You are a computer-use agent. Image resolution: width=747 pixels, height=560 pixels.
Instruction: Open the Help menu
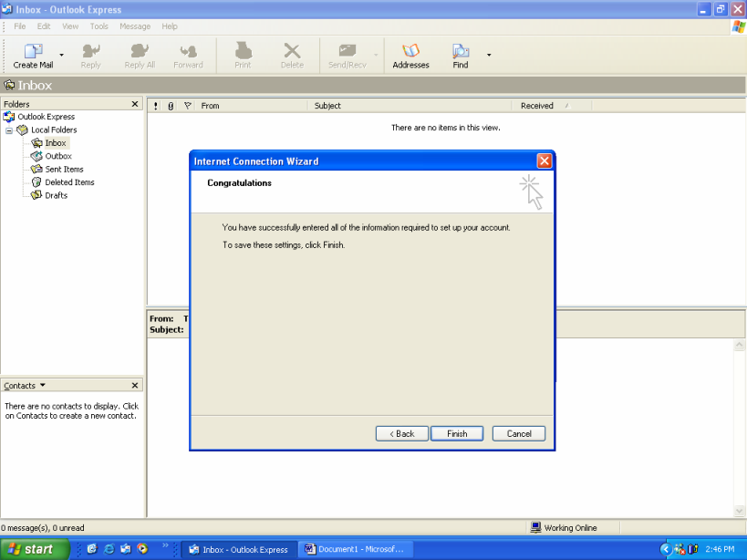click(x=169, y=26)
